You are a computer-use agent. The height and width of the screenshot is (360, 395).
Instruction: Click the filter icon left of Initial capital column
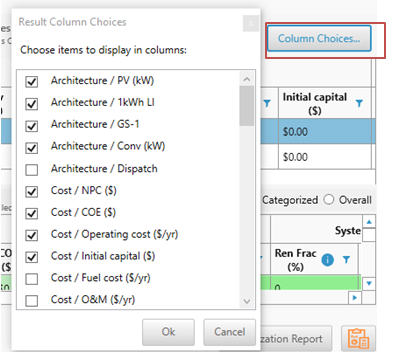click(267, 103)
